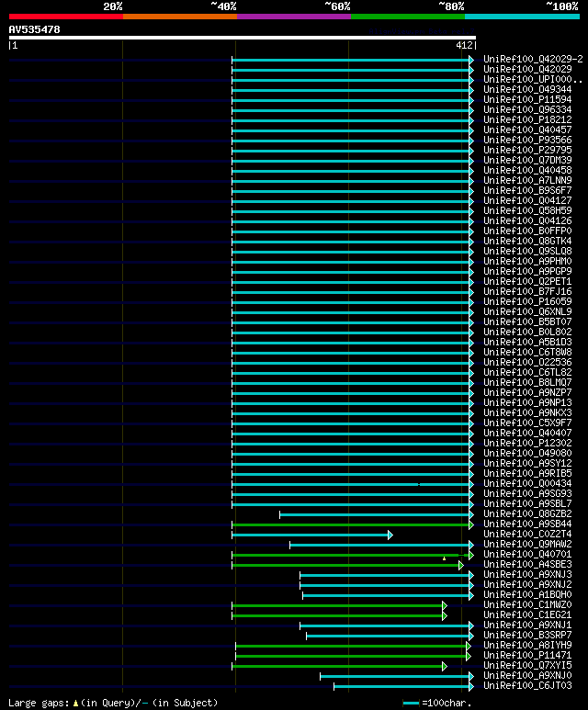
Task: Open hit UniRef100_A1BQH0
Action: [527, 594]
